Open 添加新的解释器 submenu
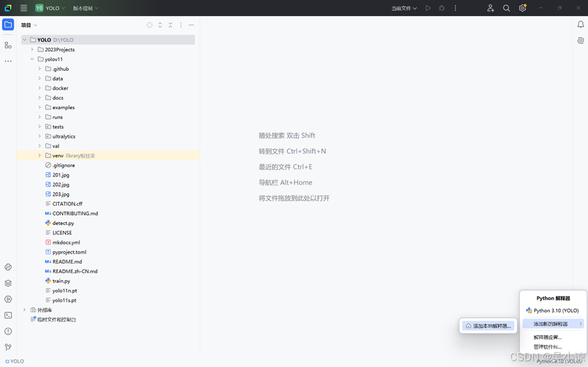 (x=553, y=324)
